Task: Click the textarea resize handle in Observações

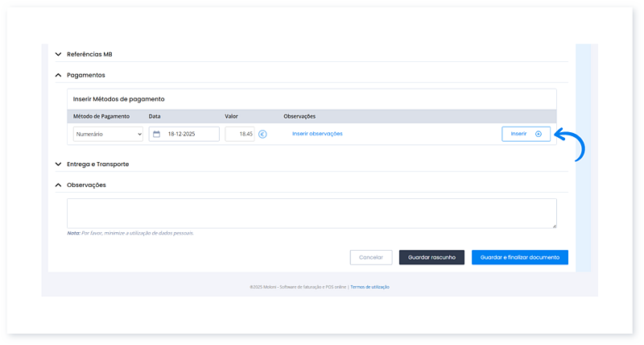Action: coord(553,225)
